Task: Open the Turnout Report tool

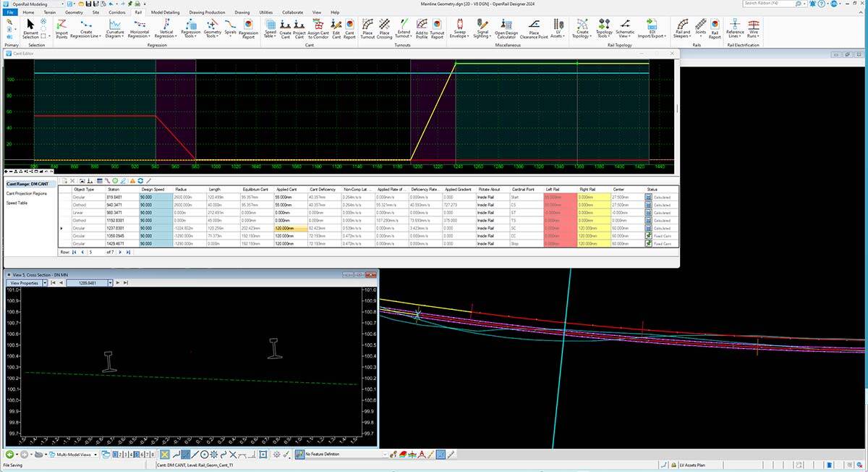Action: pyautogui.click(x=438, y=28)
